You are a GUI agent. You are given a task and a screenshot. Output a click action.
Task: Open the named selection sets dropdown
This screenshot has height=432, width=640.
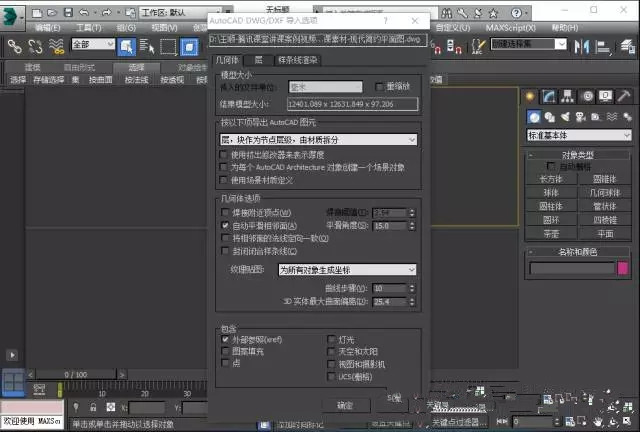529,44
